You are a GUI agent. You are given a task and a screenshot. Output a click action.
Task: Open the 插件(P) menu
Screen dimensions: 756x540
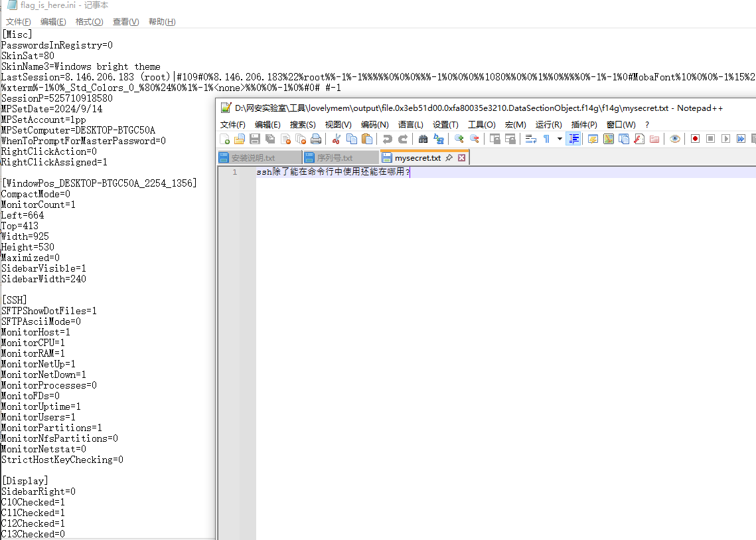click(584, 124)
